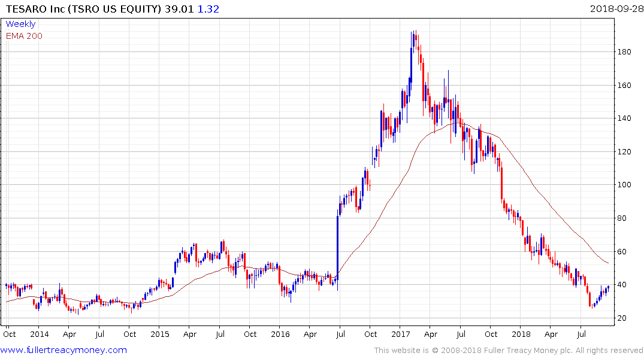Click the 140 price axis label
This screenshot has width=644, height=359.
tap(624, 118)
